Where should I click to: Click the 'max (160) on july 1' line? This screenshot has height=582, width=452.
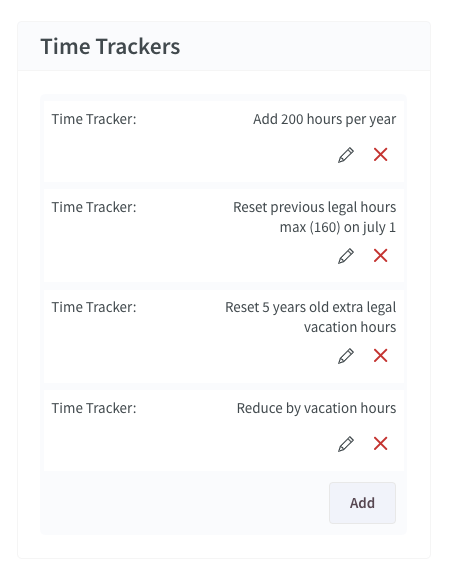pyautogui.click(x=338, y=227)
